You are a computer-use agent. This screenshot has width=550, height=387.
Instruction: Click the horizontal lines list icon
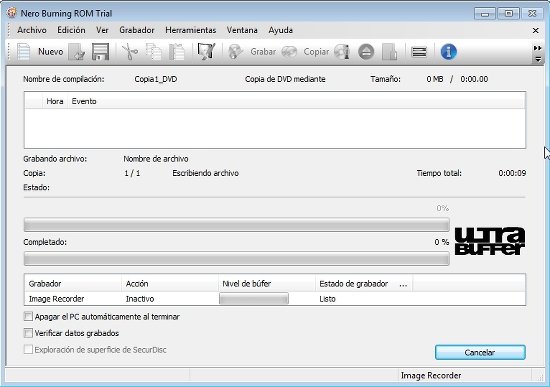coord(419,52)
